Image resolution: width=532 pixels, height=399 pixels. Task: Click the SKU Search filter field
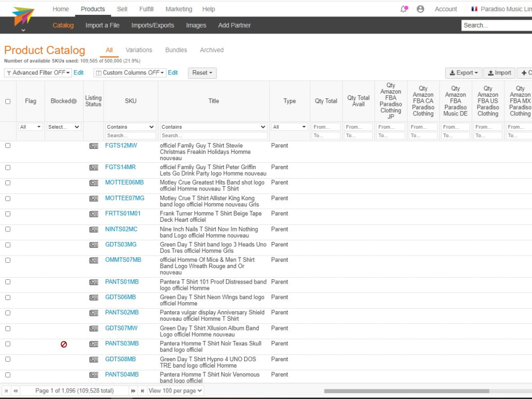(x=130, y=135)
